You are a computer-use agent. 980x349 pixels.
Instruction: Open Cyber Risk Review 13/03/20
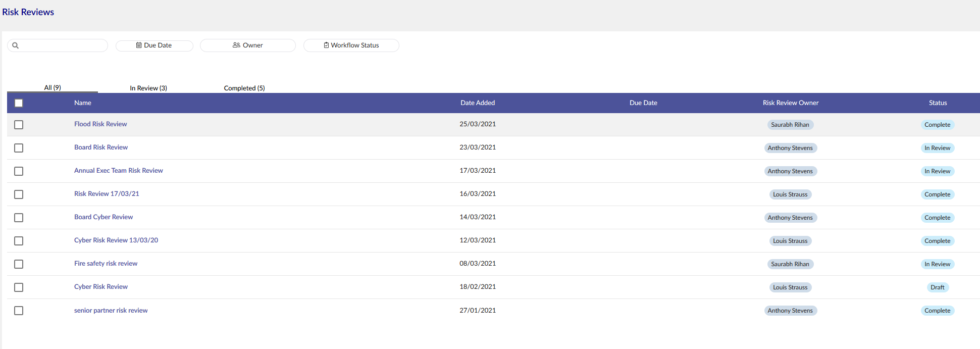click(x=116, y=240)
